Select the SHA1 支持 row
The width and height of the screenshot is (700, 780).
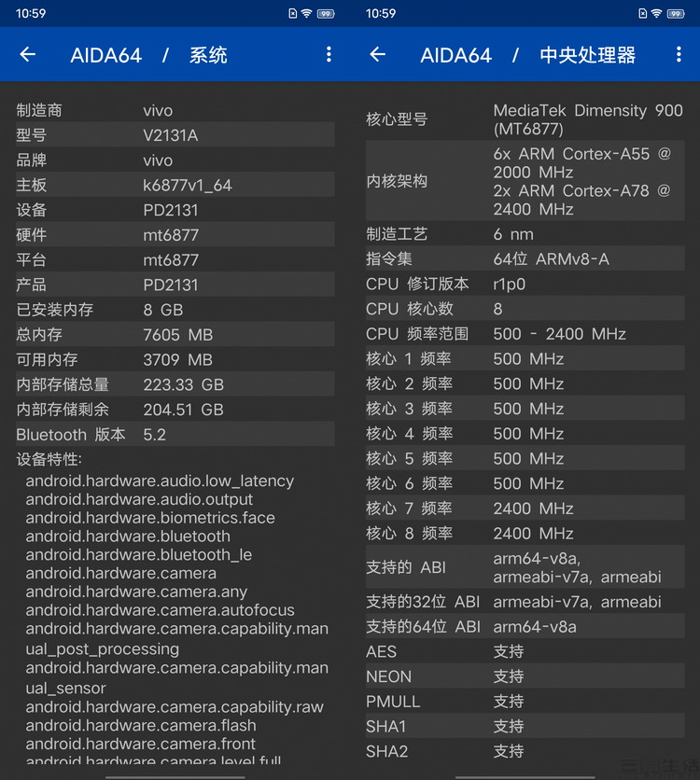[525, 726]
